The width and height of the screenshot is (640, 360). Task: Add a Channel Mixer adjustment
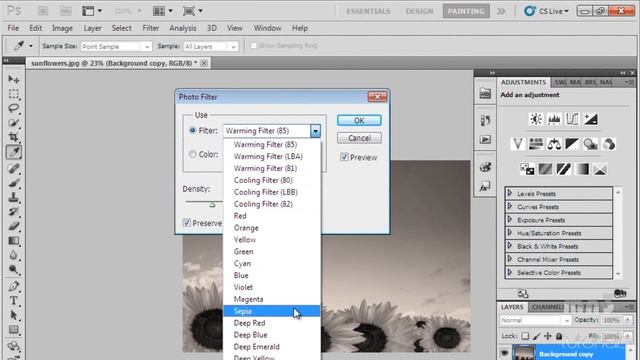tap(609, 144)
